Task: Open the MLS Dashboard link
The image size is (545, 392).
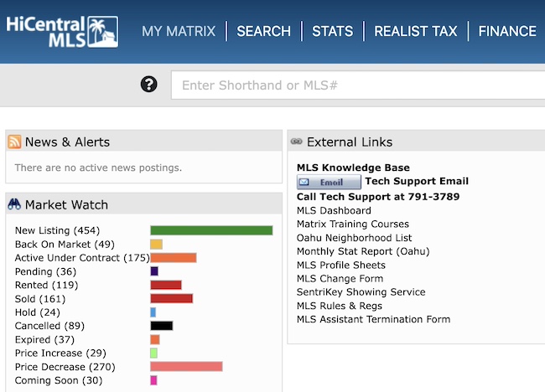Action: [x=334, y=211]
